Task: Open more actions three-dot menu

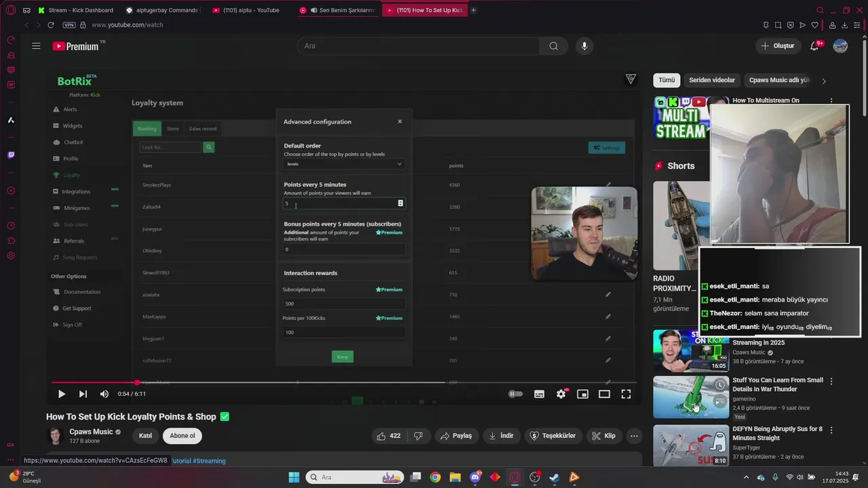Action: [x=634, y=436]
